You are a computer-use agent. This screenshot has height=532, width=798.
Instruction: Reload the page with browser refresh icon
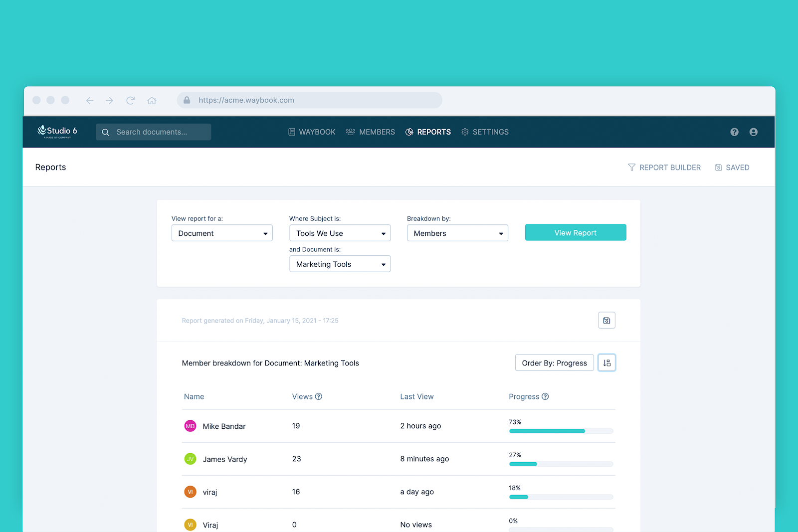[131, 101]
